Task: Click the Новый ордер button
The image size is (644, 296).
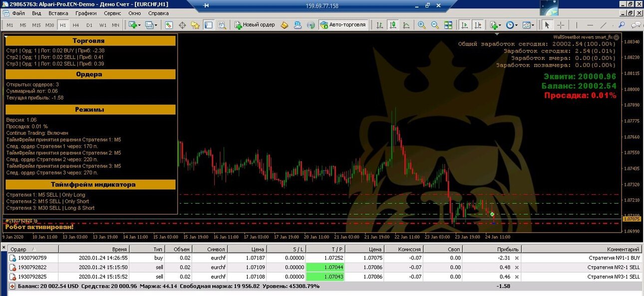Action: coord(255,25)
